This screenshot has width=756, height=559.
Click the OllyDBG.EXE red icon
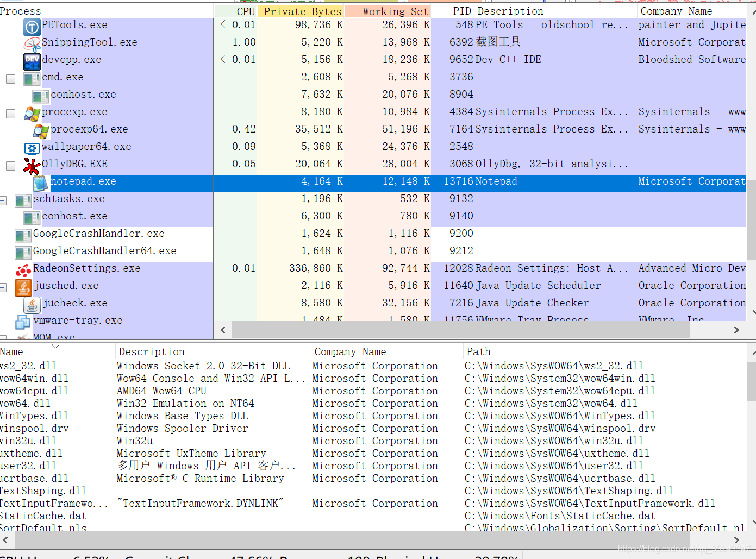[32, 165]
